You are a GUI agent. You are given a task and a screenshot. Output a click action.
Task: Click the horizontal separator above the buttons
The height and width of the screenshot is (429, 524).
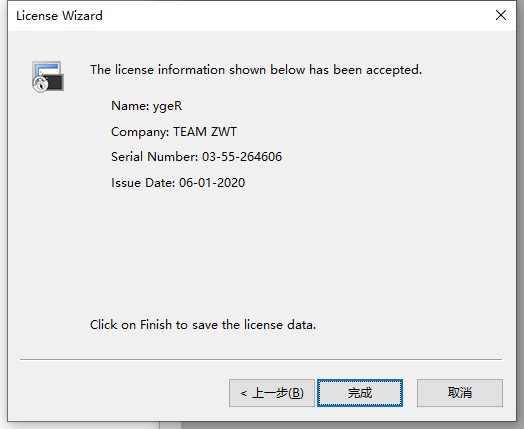pyautogui.click(x=261, y=360)
